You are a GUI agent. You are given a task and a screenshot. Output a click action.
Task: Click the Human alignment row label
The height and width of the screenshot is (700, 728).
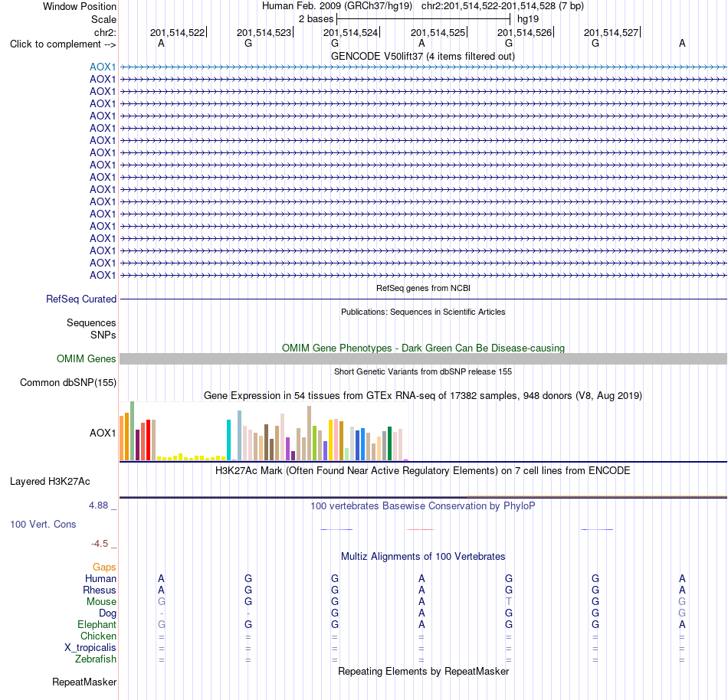click(100, 578)
